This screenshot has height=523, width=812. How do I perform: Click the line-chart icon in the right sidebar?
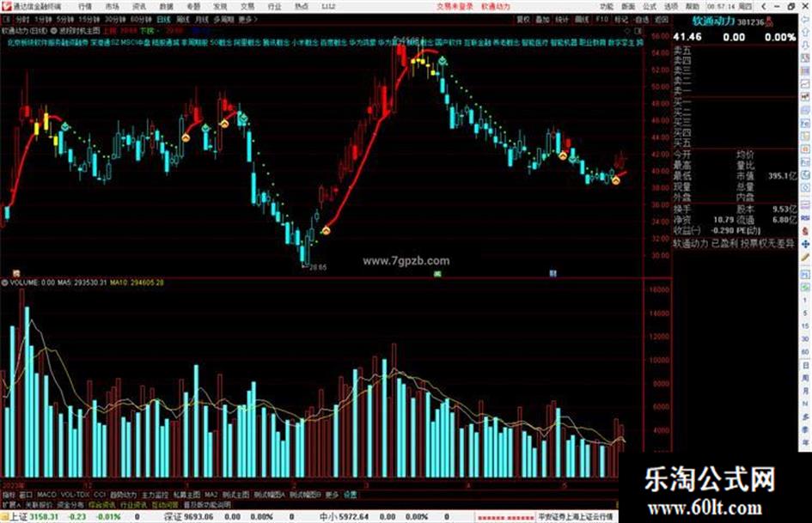coord(805,84)
